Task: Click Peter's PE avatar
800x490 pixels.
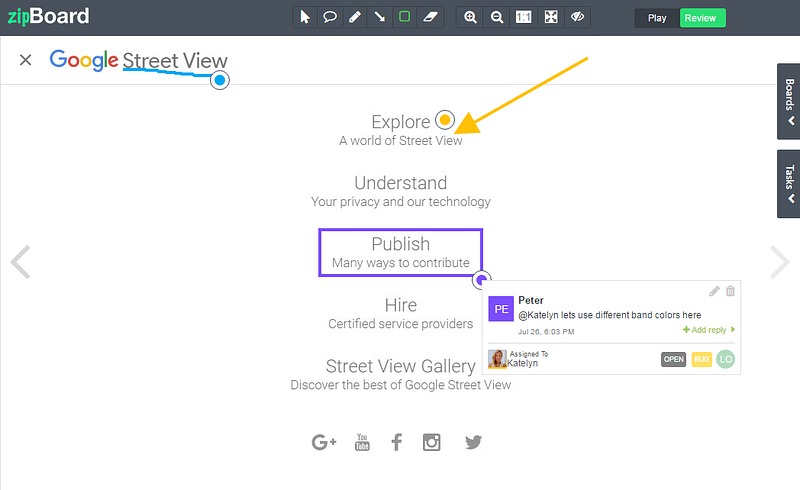Action: click(501, 309)
